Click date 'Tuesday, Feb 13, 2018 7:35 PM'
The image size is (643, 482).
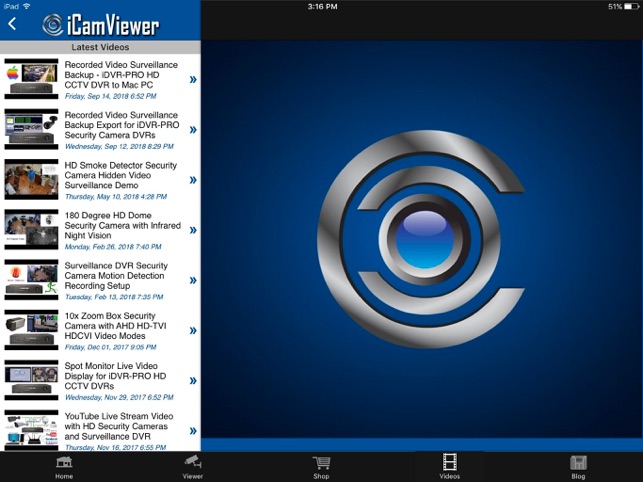click(114, 297)
